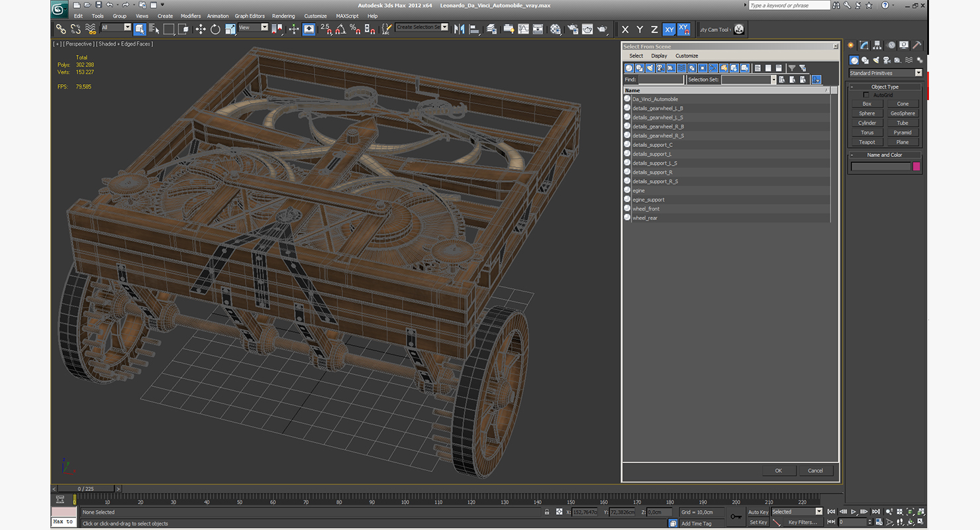Constrain transform to the Z axis
Image resolution: width=980 pixels, height=530 pixels.
[x=654, y=30]
